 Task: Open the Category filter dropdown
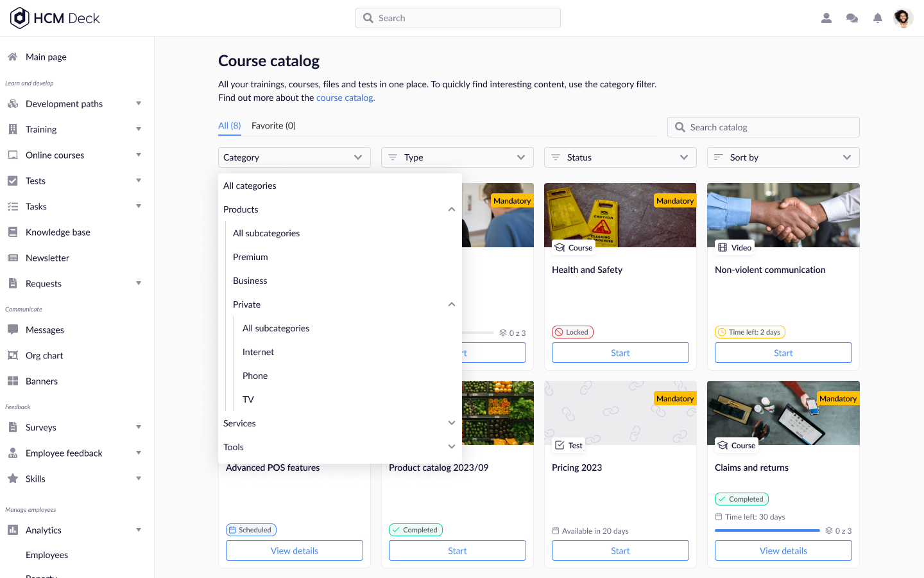tap(295, 157)
